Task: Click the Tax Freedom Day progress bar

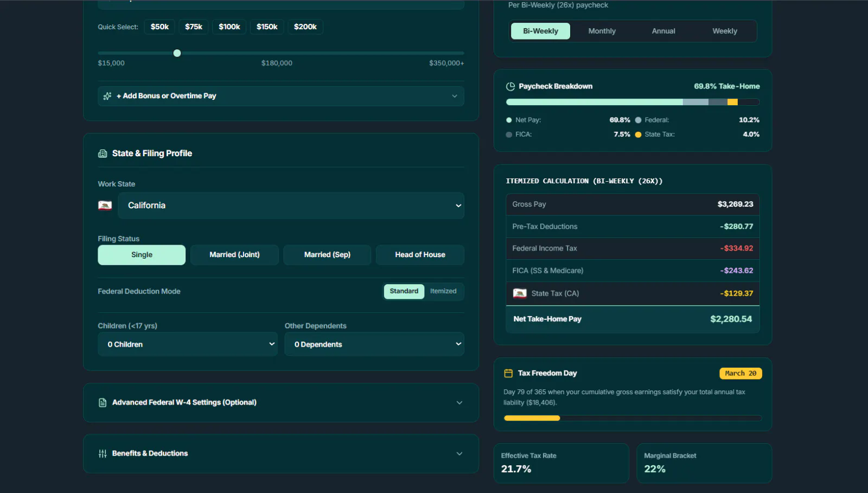Action: click(633, 418)
